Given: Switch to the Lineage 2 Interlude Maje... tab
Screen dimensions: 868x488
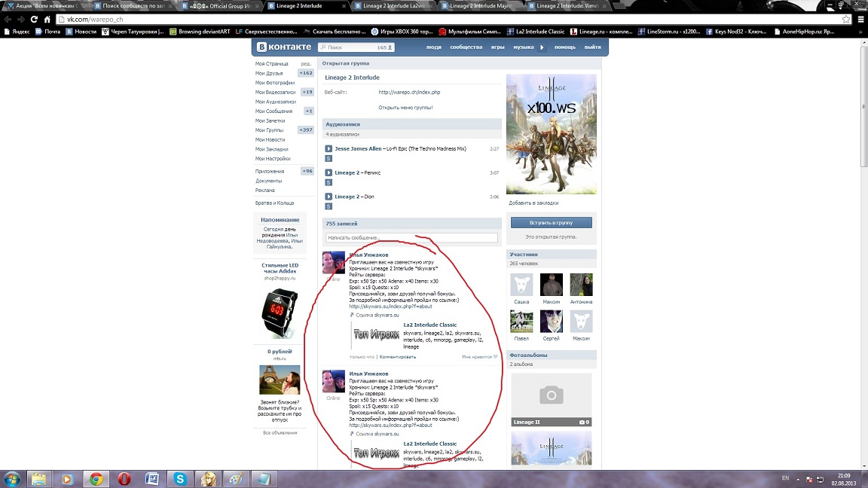Looking at the screenshot, I should tap(480, 6).
